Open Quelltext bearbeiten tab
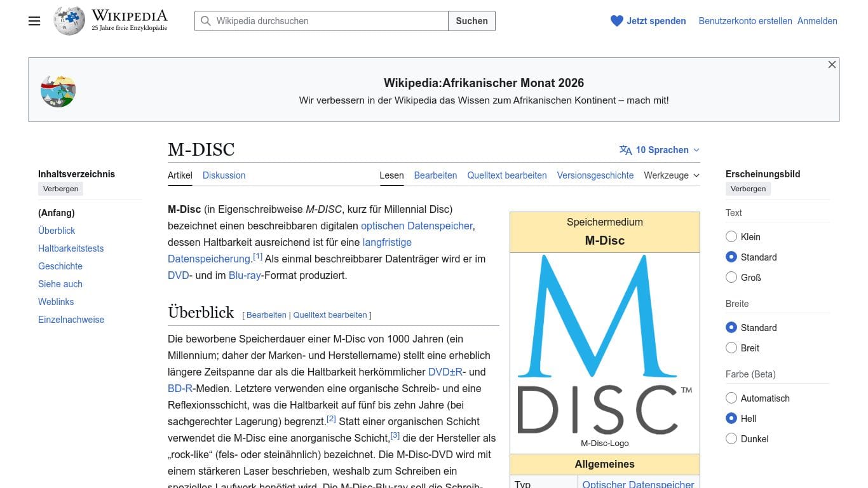 [x=507, y=175]
